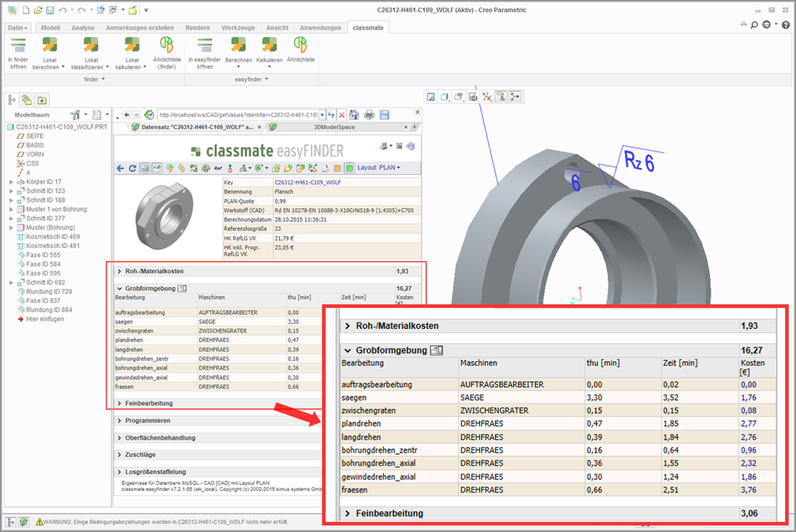Select 'Fase ID 584' in model tree
Image resolution: width=796 pixels, height=532 pixels.
pyautogui.click(x=43, y=264)
